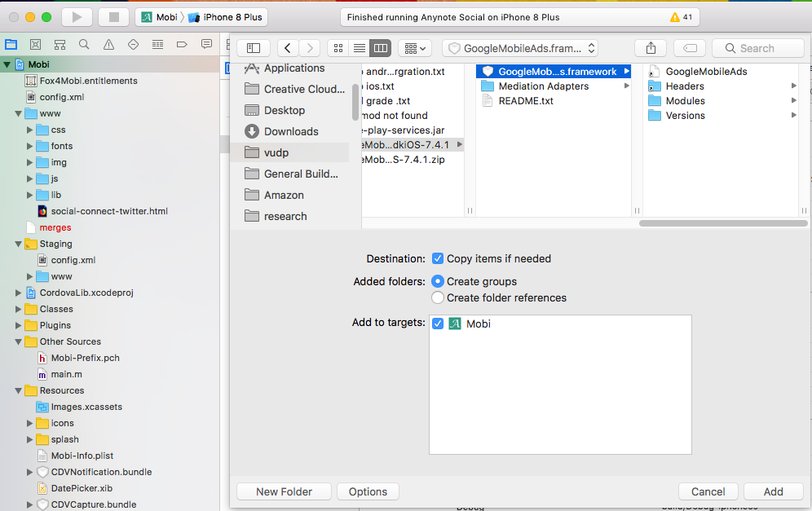Open the Breakpoint navigator icon
This screenshot has height=511, width=812.
182,44
